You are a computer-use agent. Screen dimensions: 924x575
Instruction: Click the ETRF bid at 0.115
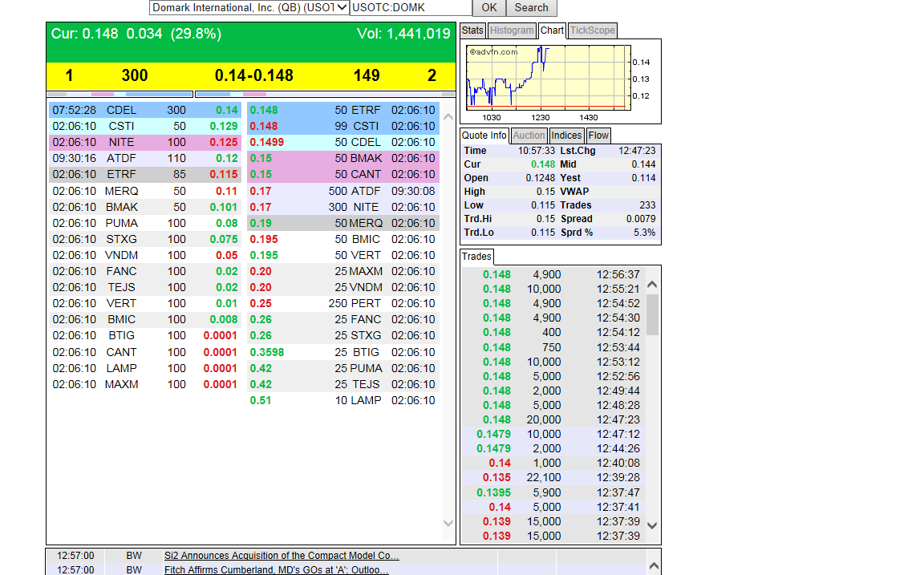[145, 174]
